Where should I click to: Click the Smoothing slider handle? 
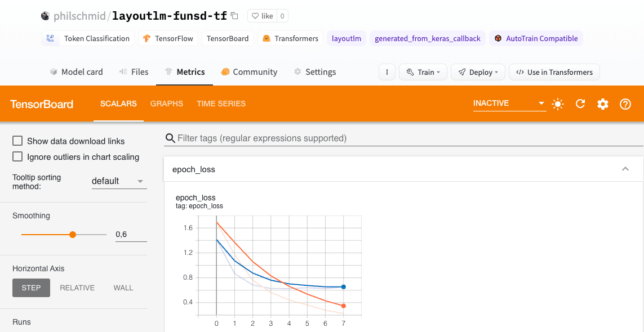click(x=73, y=235)
